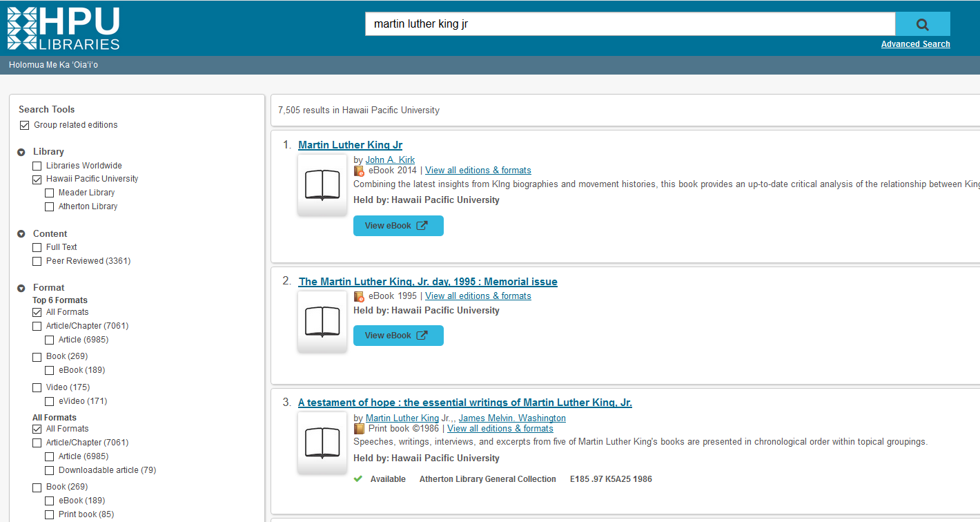
Task: Open the HPU Libraries logo
Action: click(63, 28)
